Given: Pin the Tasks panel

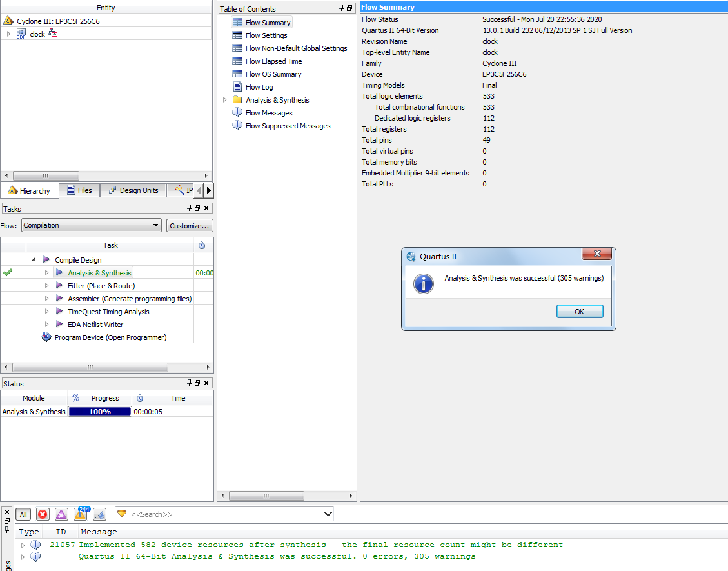Looking at the screenshot, I should 189,208.
